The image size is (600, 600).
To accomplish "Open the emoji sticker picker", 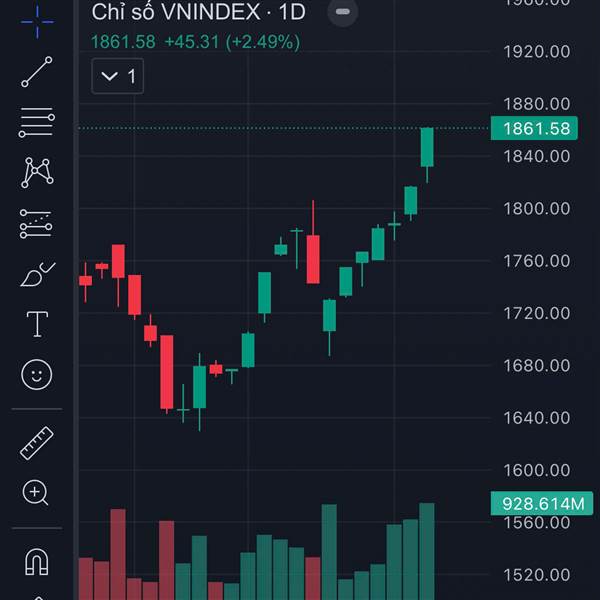I will pyautogui.click(x=37, y=375).
